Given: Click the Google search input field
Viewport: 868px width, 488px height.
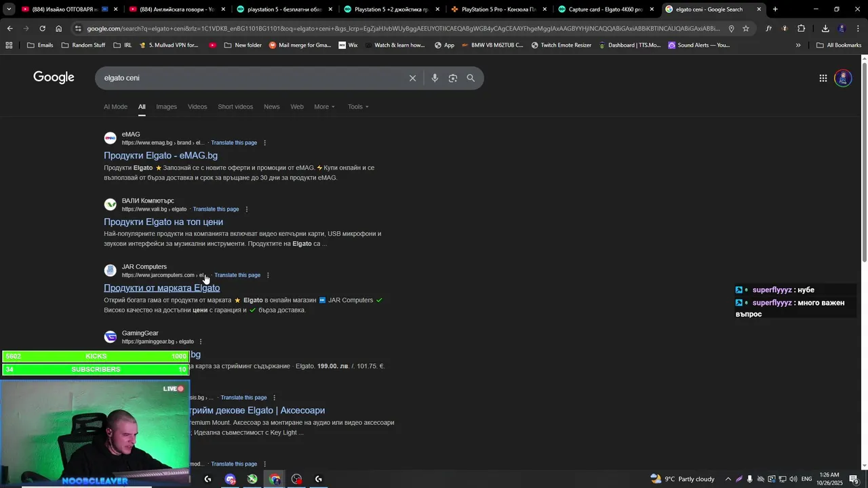Looking at the screenshot, I should coord(251,78).
